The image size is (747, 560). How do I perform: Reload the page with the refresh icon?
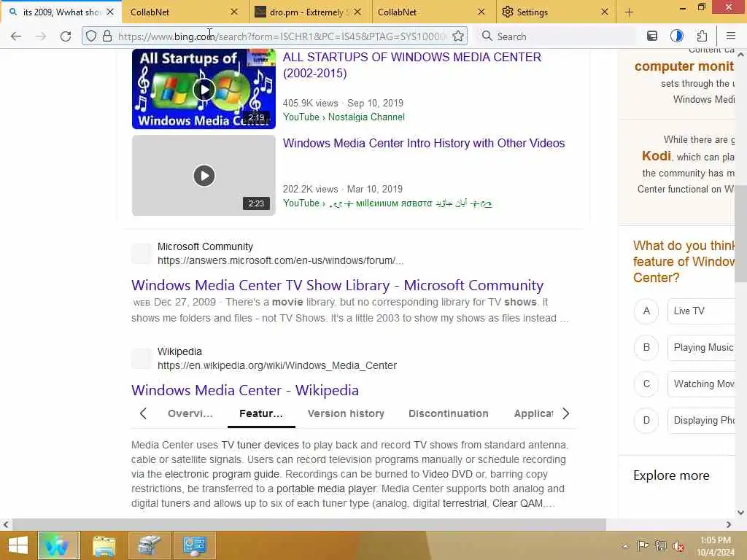(x=66, y=36)
